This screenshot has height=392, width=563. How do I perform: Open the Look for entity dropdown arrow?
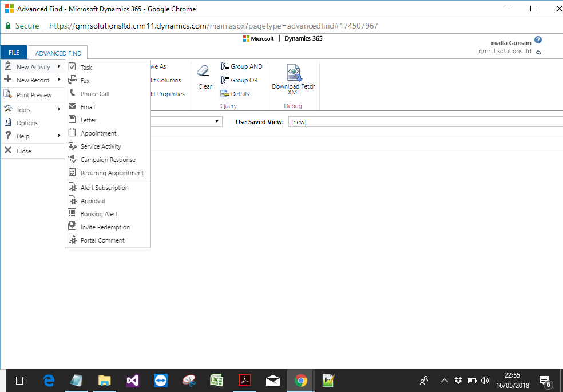[216, 121]
